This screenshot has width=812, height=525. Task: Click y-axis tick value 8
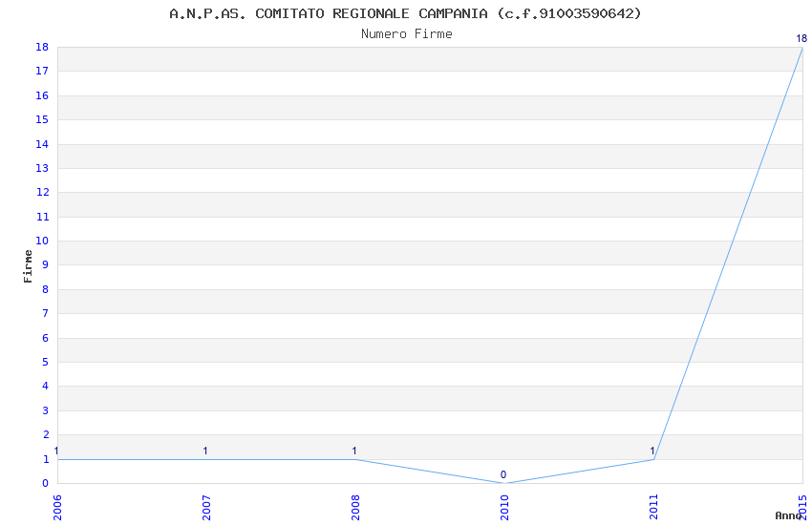point(46,289)
